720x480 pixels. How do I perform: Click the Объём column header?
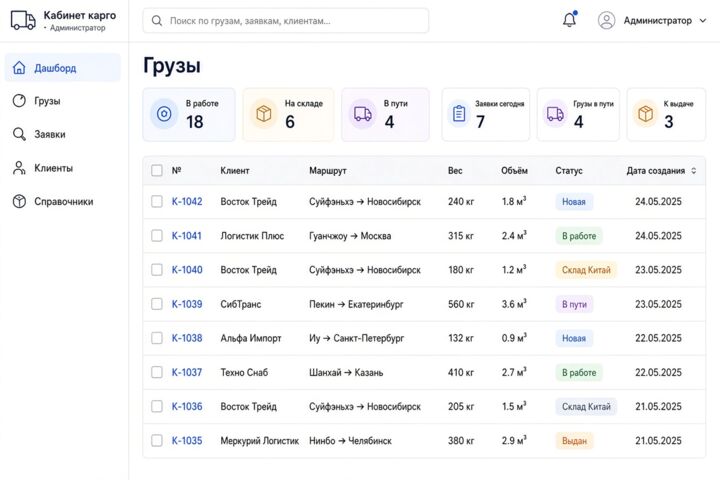coord(514,170)
